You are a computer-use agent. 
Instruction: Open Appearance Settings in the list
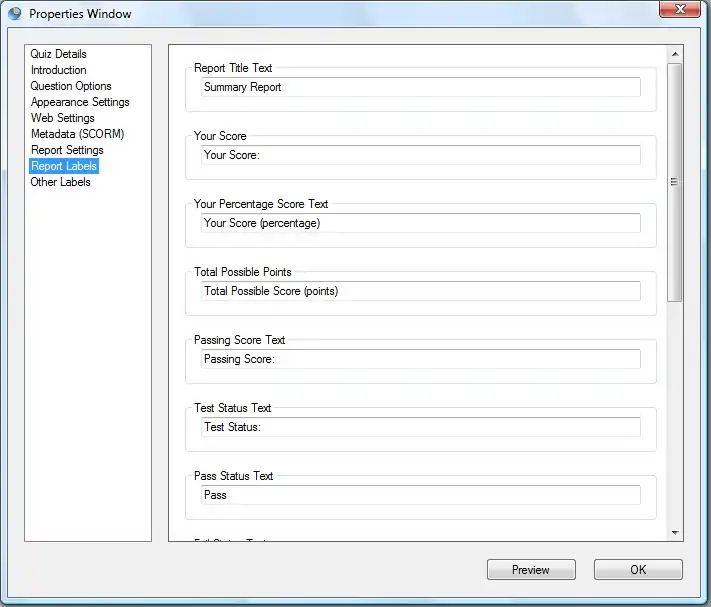[x=80, y=102]
